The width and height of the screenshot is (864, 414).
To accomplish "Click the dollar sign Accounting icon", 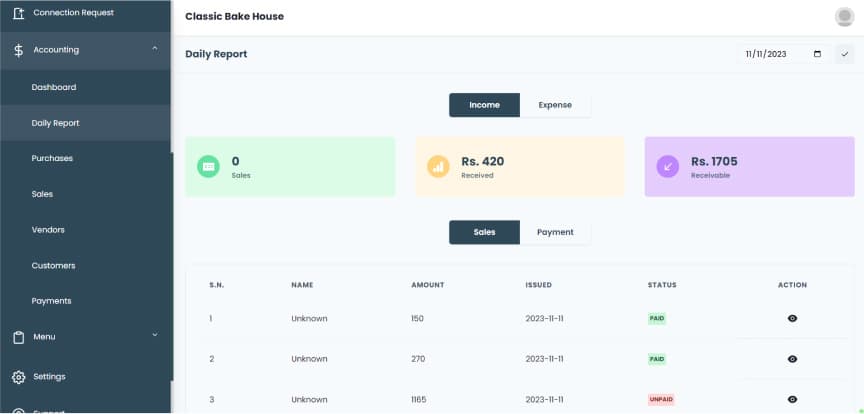I will [x=18, y=50].
